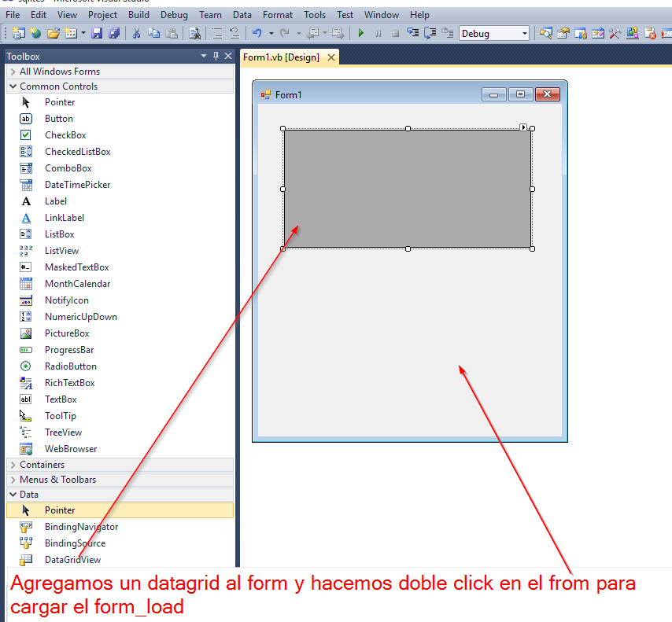The image size is (672, 622).
Task: Select the DataGridView control in Toolbox
Action: (120, 560)
